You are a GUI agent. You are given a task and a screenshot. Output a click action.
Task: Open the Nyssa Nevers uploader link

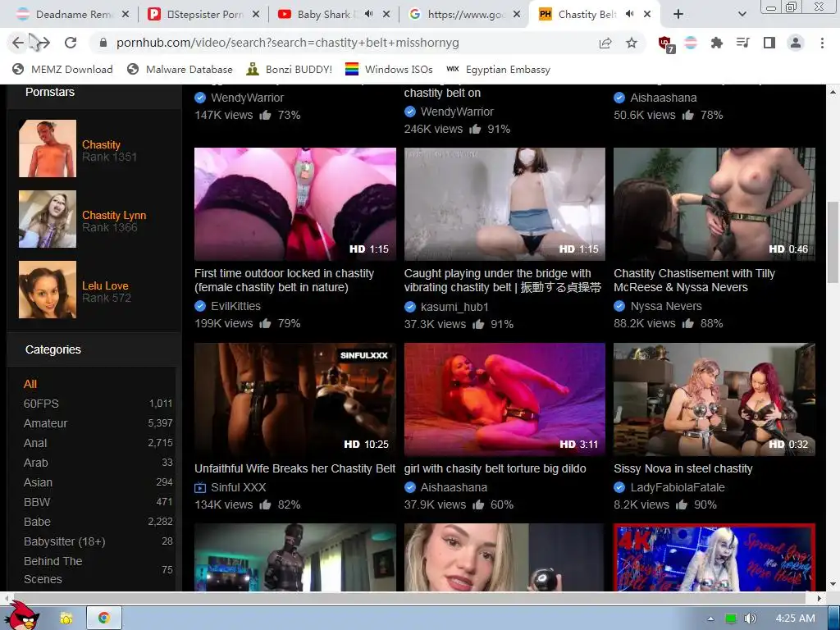pos(666,306)
